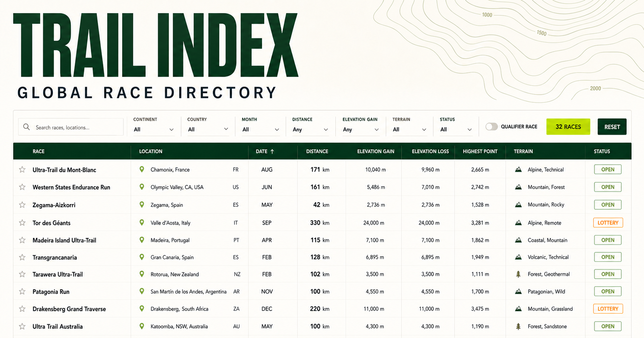Click the location pin for Drakensberg, South Africa
The height and width of the screenshot is (338, 644).
[142, 309]
